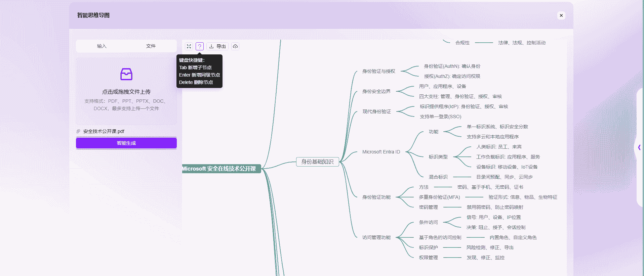
Task: Select the Microsoft Entra ID node
Action: click(381, 152)
